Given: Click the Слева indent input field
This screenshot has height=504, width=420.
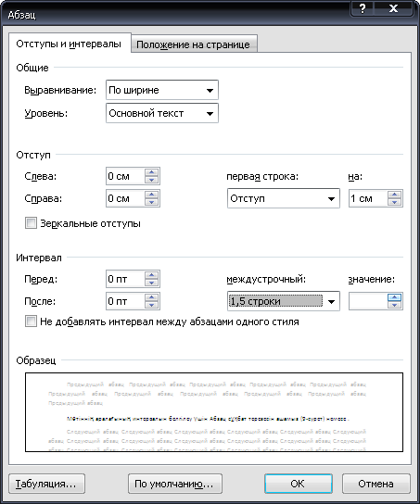Looking at the screenshot, I should 125,176.
